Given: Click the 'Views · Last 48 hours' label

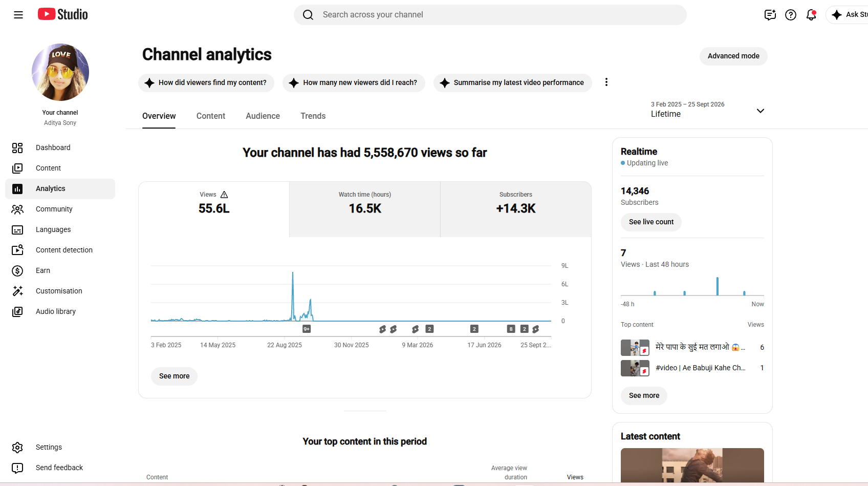Looking at the screenshot, I should (x=655, y=265).
